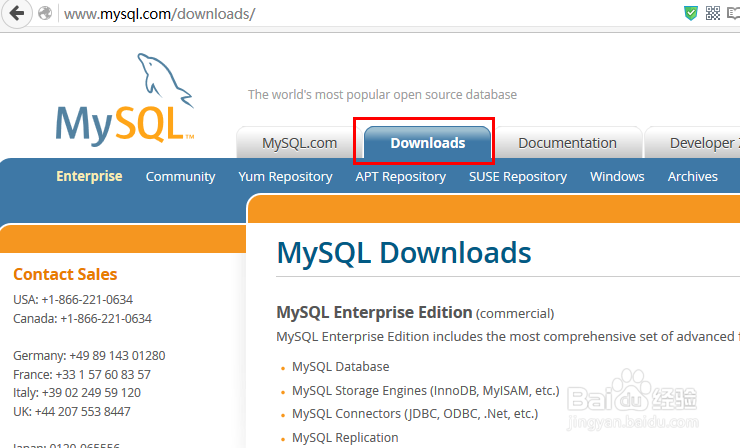Open the APT Repository menu item
The image size is (740, 448).
400,177
